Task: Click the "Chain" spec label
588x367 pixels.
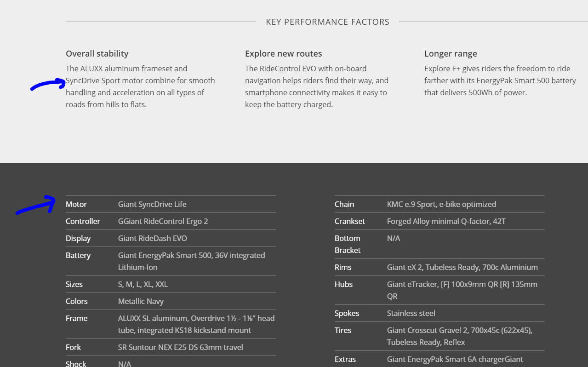Action: pyautogui.click(x=344, y=204)
